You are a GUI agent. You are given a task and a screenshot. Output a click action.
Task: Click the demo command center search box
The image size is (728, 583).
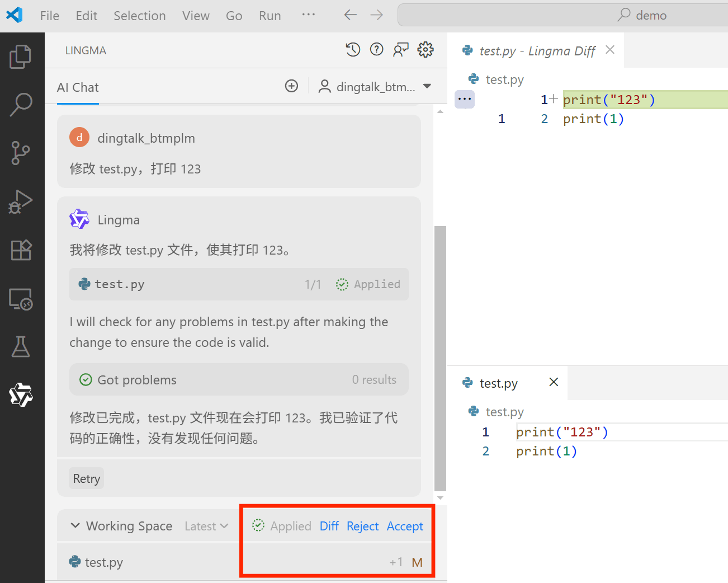pos(562,15)
